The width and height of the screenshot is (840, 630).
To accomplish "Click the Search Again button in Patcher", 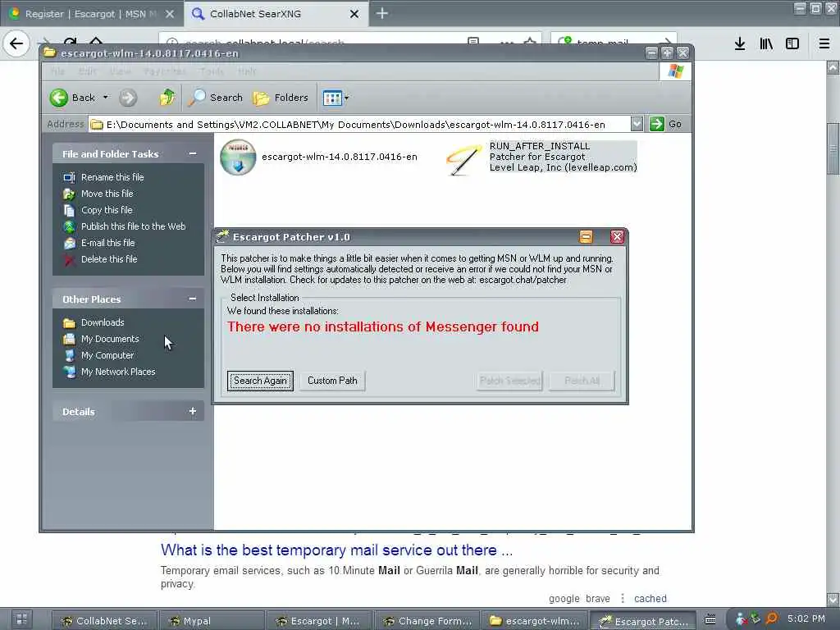I will 260,381.
